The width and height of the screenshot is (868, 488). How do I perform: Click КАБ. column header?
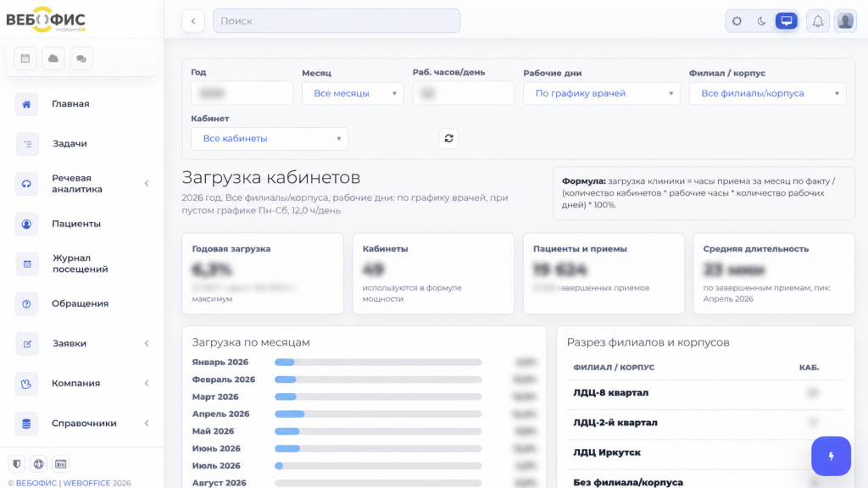click(810, 368)
